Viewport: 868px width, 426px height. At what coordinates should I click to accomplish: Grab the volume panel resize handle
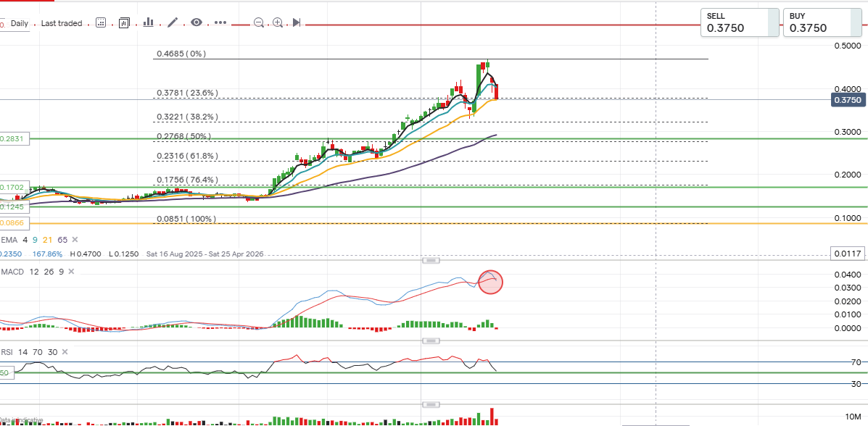(431, 404)
